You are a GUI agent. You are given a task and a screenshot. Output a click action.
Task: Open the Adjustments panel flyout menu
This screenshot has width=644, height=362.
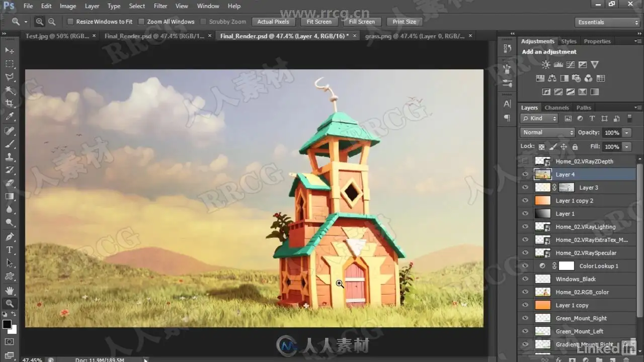(x=638, y=41)
